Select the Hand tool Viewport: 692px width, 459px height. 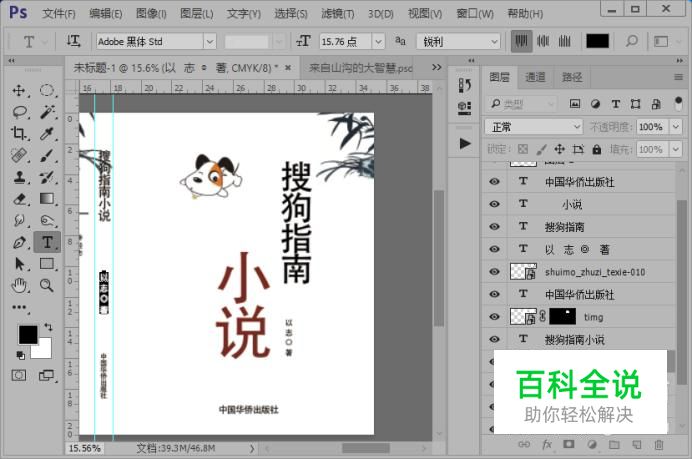coord(19,286)
